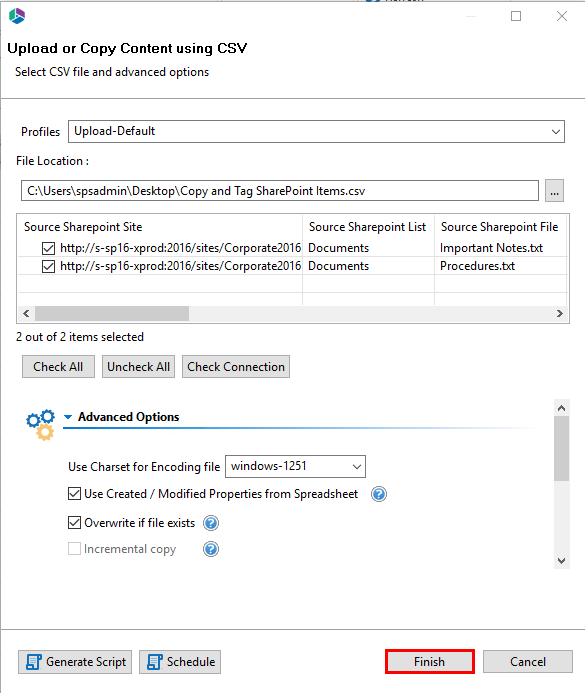Select the Source Sharepoint List column header
Screen dimensions: 585x693
[x=367, y=227]
